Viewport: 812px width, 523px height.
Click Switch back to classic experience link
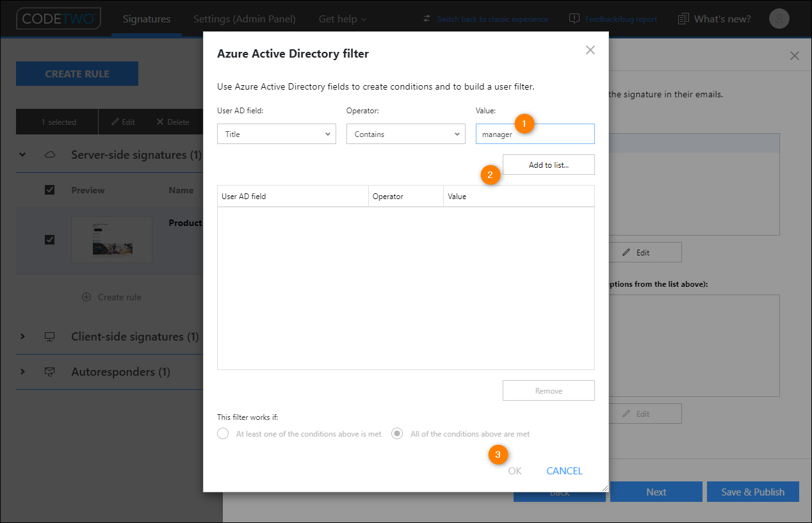coord(492,19)
